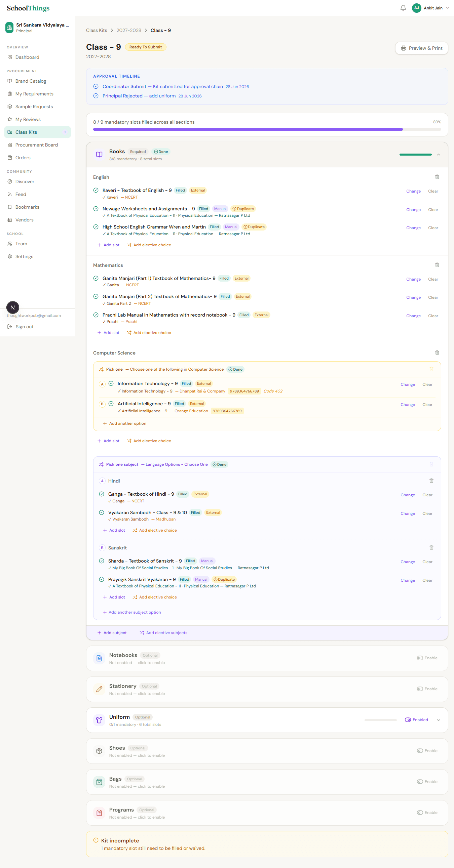Open notifications bell
The height and width of the screenshot is (868, 454).
(403, 8)
